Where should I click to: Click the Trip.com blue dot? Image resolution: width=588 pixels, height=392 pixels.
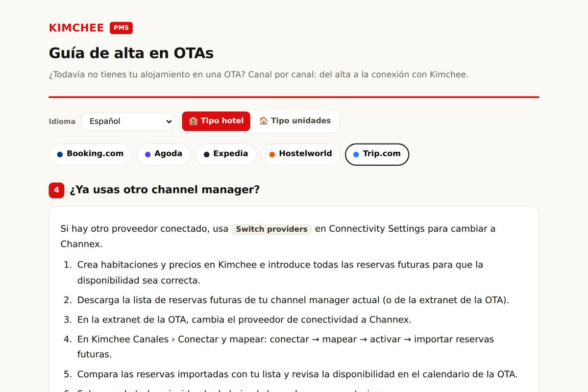click(x=356, y=154)
